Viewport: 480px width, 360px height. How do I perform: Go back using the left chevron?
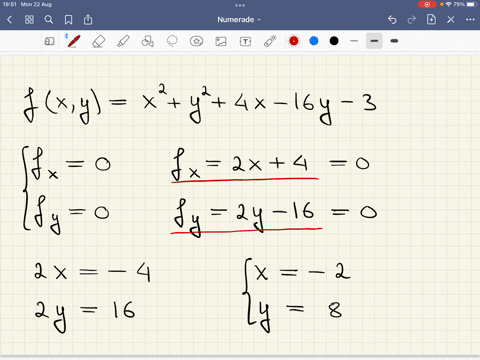point(10,20)
